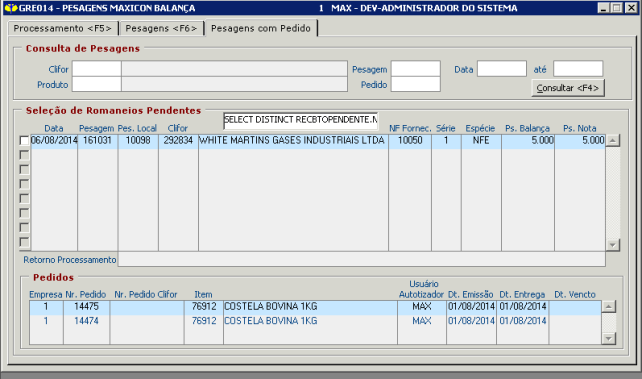642x379 pixels.
Task: Check the box for pesagem 161031 row
Action: 24,140
